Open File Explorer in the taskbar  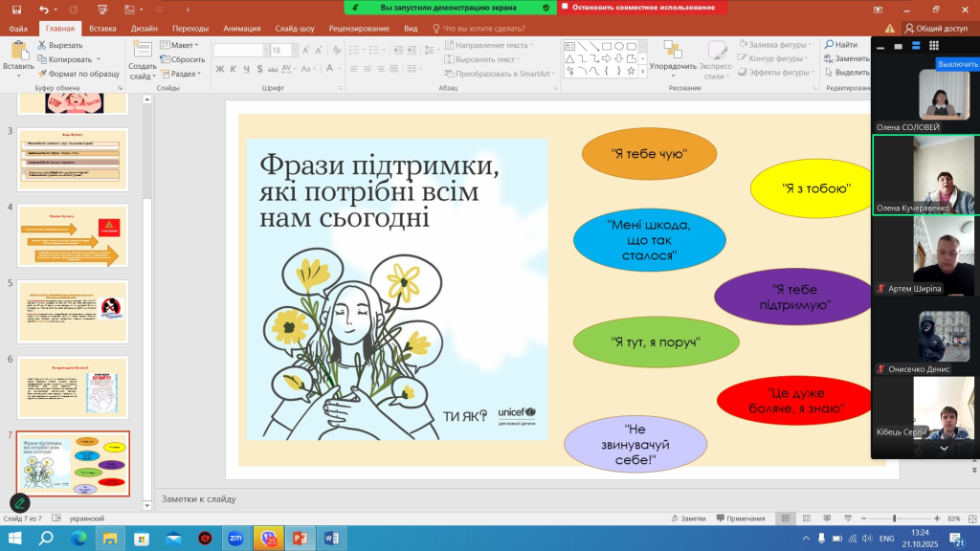pyautogui.click(x=109, y=538)
